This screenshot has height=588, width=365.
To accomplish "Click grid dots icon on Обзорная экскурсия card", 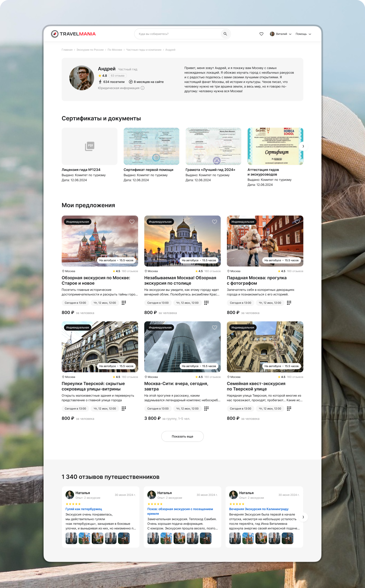I will (x=124, y=303).
